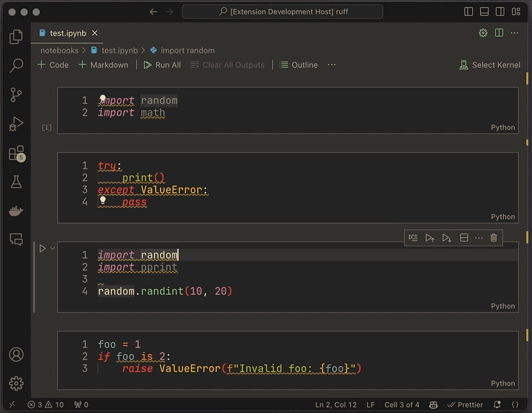
Task: Click Select Kernel
Action: [490, 65]
